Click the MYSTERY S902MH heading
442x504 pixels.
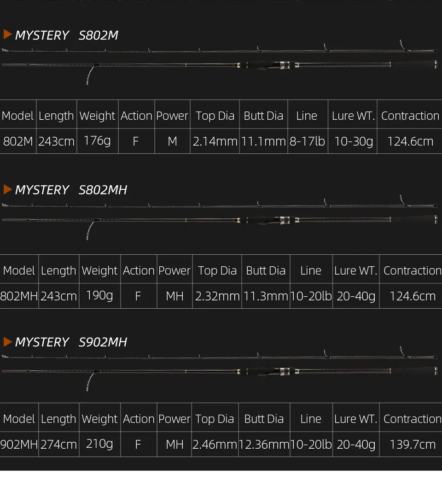tap(71, 342)
